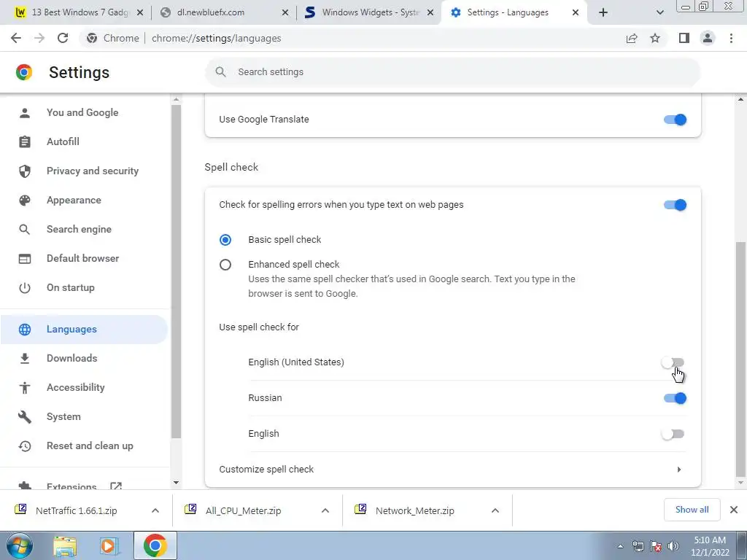Click the volume speaker tray icon

(x=673, y=546)
